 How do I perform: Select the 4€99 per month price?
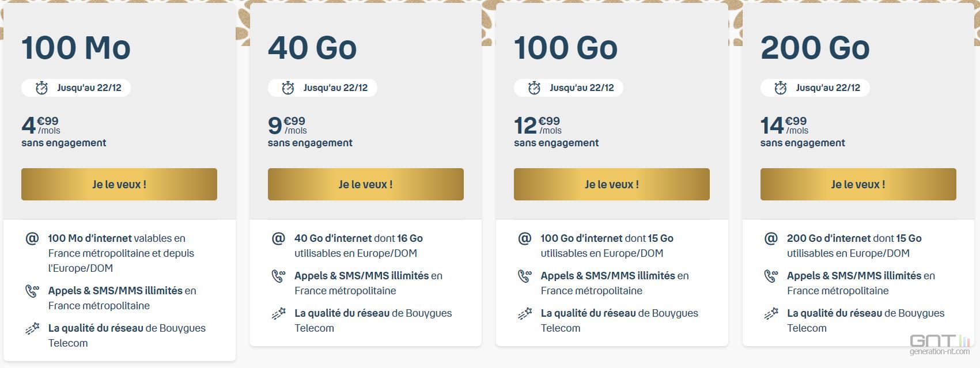pos(41,125)
